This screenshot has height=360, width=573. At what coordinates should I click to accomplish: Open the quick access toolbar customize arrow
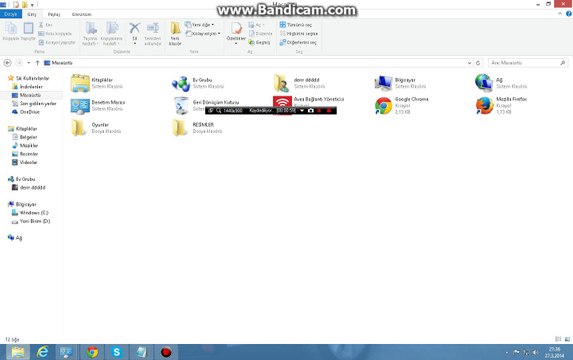coord(32,5)
